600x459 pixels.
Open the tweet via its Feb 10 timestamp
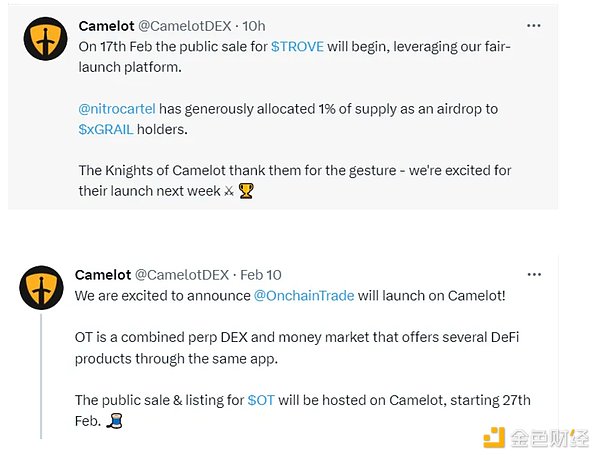click(x=260, y=274)
